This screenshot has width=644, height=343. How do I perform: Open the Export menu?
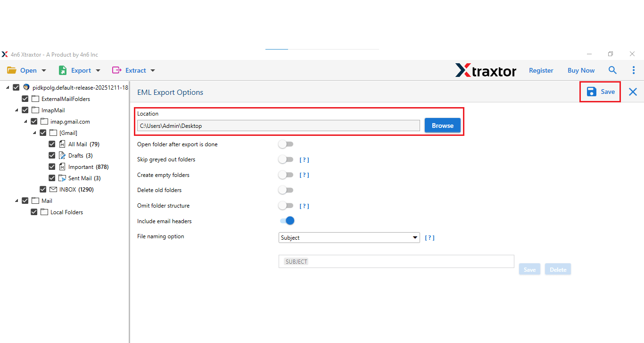(80, 70)
